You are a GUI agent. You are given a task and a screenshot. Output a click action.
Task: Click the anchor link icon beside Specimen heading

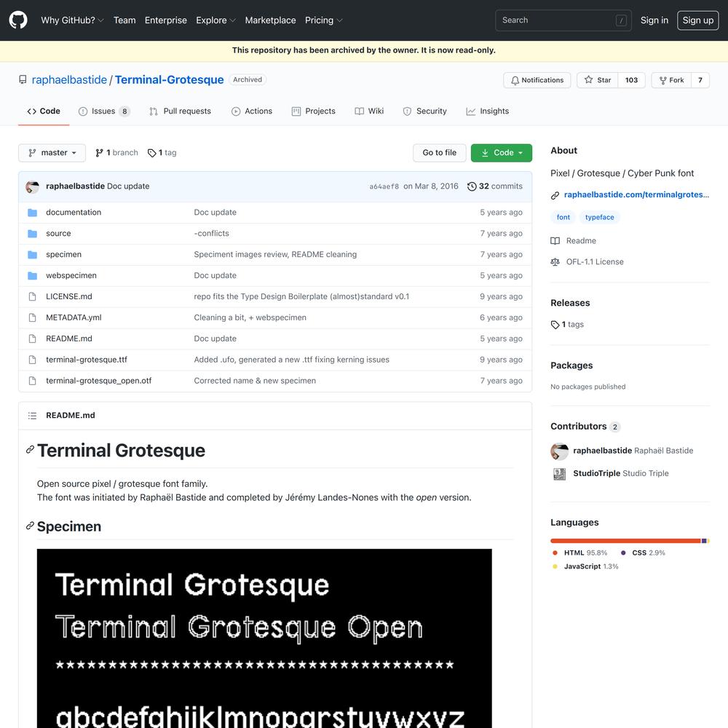(30, 526)
